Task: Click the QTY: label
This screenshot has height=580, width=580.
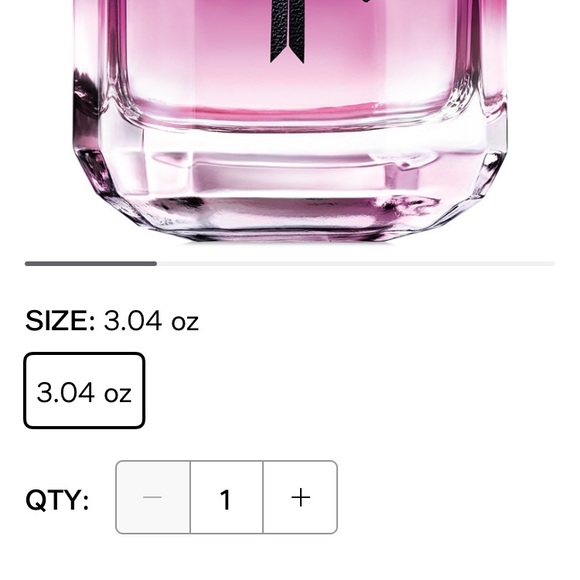Action: tap(57, 499)
